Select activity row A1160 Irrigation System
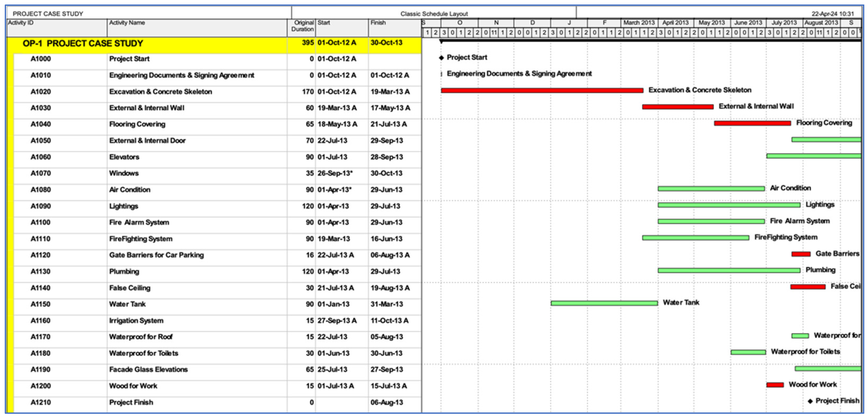 (136, 321)
